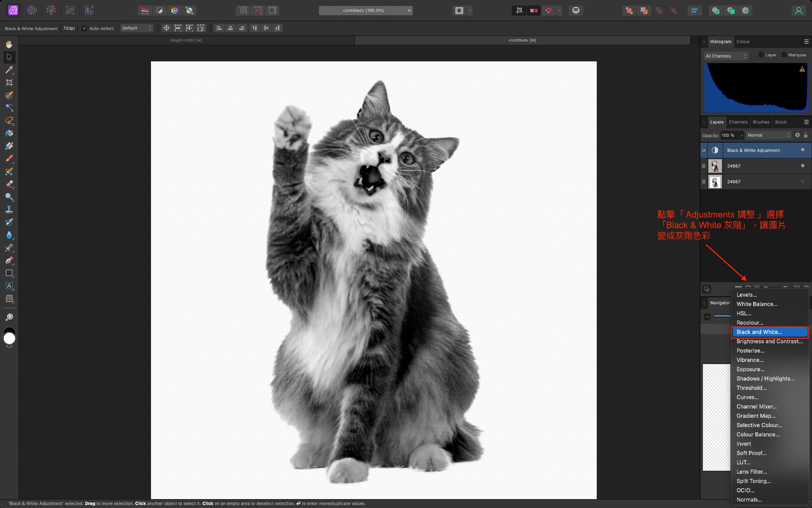This screenshot has height=508, width=812.
Task: Select Curves adjustment option
Action: [x=747, y=397]
